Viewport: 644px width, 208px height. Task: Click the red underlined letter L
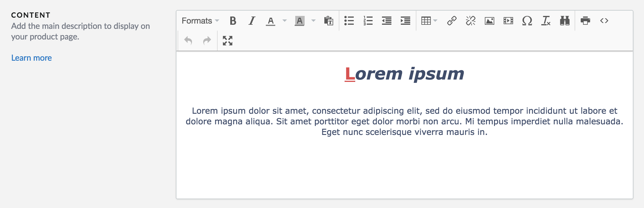(350, 74)
